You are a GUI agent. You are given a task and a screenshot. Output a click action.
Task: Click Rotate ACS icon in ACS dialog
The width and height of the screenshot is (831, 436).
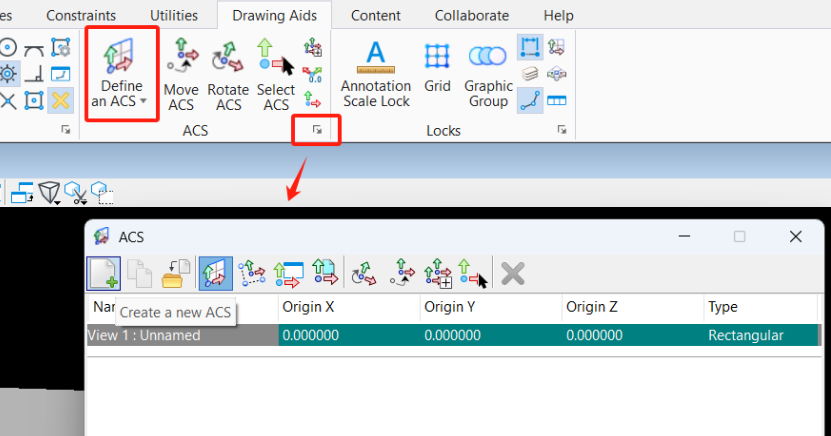click(x=364, y=273)
